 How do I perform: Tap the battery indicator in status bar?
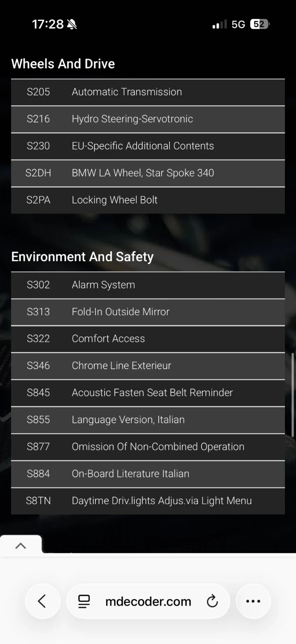(260, 24)
